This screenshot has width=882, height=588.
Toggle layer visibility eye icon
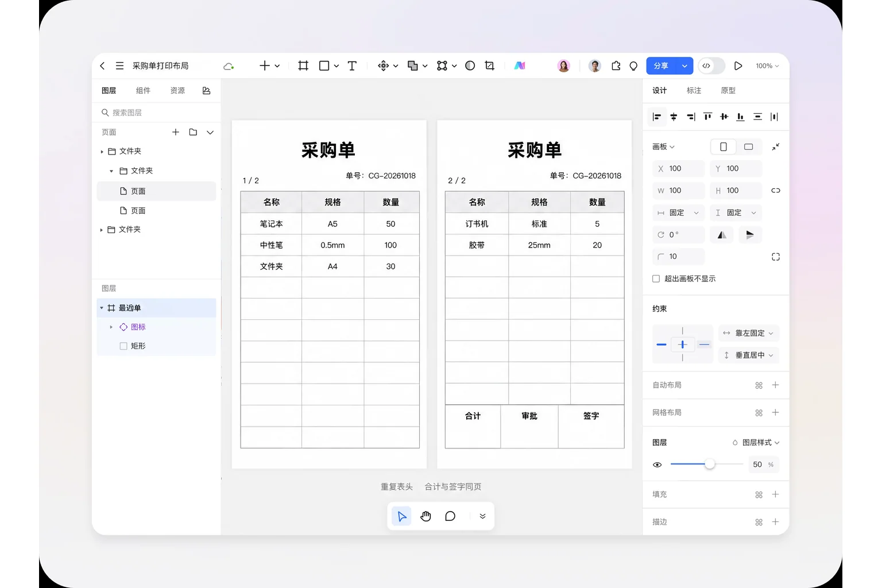coord(657,465)
